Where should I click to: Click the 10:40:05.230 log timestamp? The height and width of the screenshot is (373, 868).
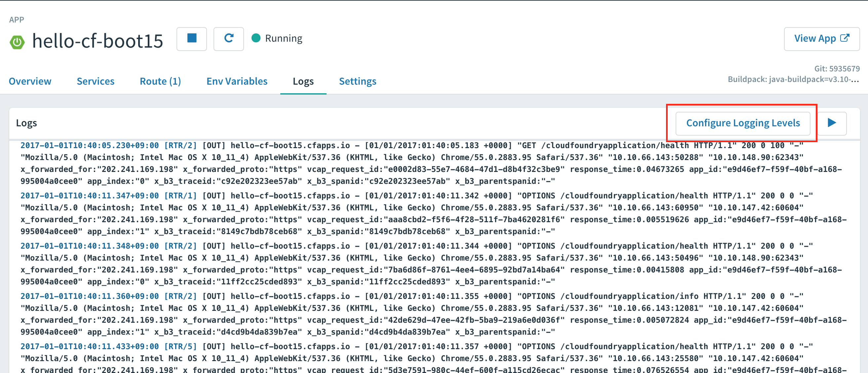coord(89,145)
